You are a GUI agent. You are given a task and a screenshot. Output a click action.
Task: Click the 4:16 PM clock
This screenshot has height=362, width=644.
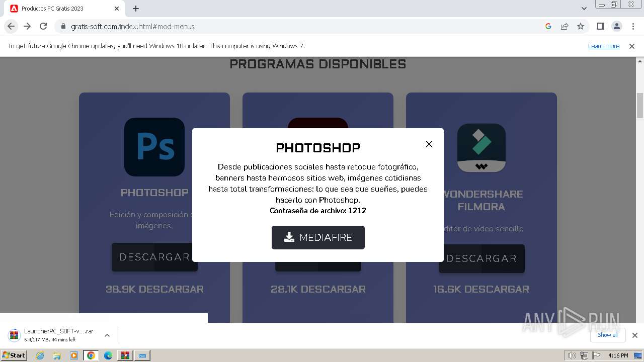(x=618, y=355)
